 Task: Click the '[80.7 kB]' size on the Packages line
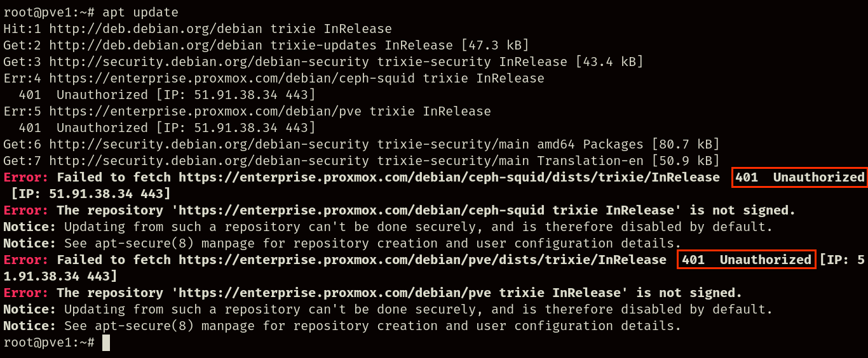coord(681,145)
